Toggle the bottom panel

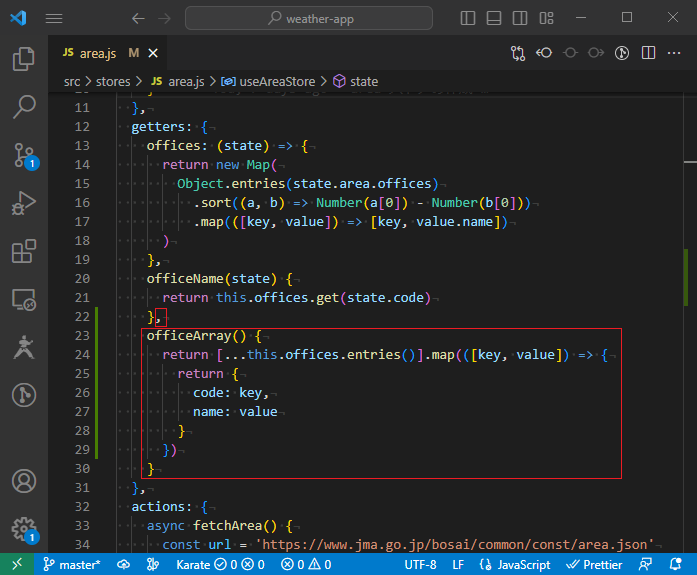tap(494, 18)
